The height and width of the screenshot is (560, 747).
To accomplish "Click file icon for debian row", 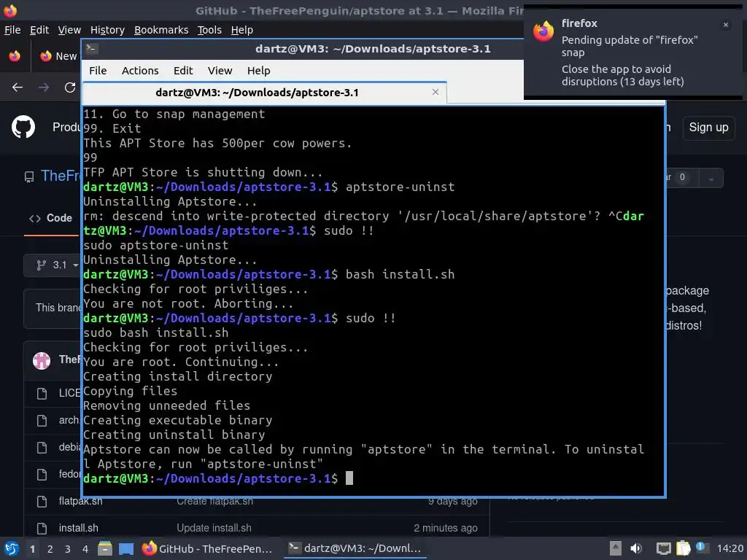I will [42, 448].
